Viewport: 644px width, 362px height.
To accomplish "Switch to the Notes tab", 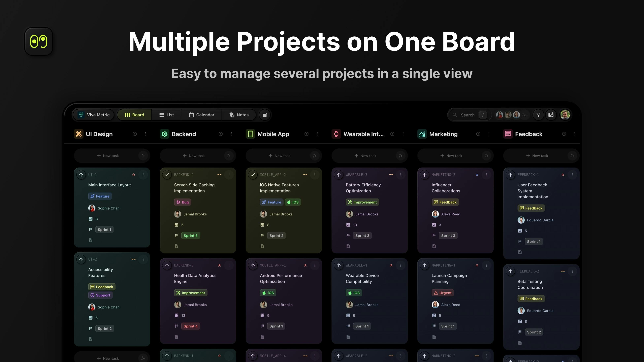I will [239, 115].
